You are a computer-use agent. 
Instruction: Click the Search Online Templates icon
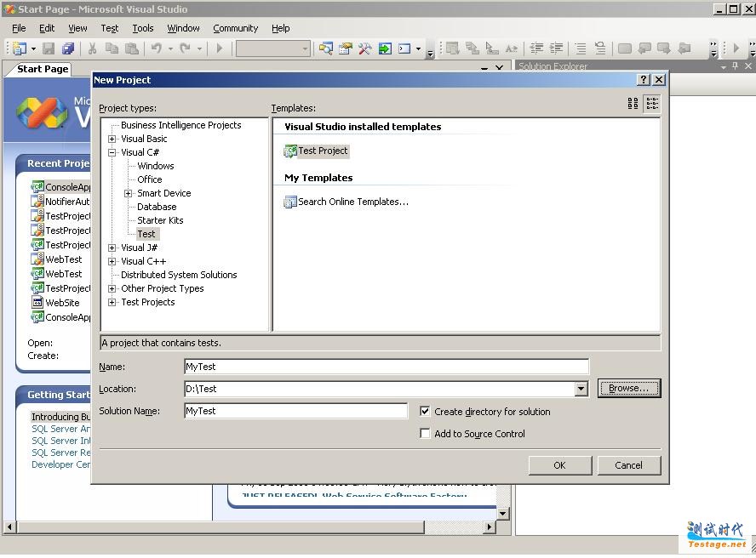click(x=290, y=202)
